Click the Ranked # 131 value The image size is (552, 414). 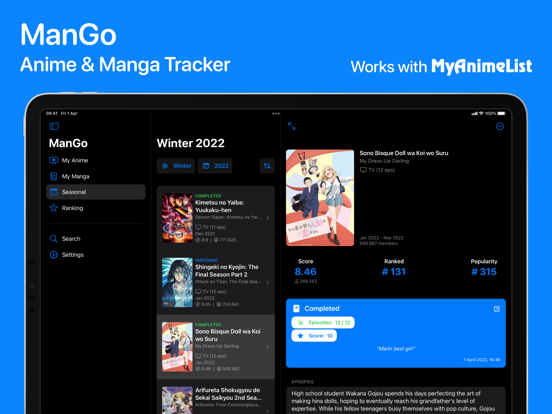(x=394, y=272)
